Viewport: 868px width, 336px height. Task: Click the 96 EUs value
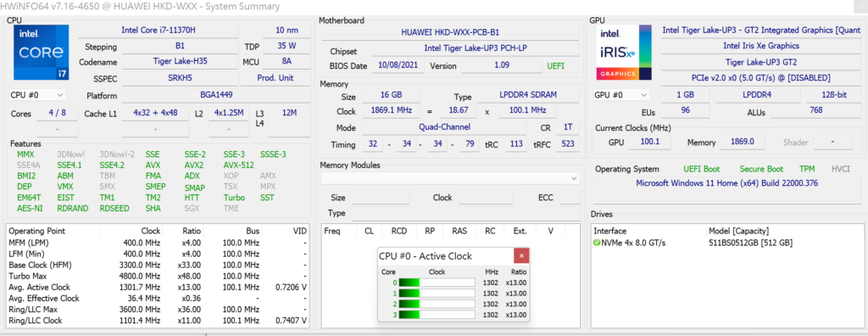(x=685, y=111)
